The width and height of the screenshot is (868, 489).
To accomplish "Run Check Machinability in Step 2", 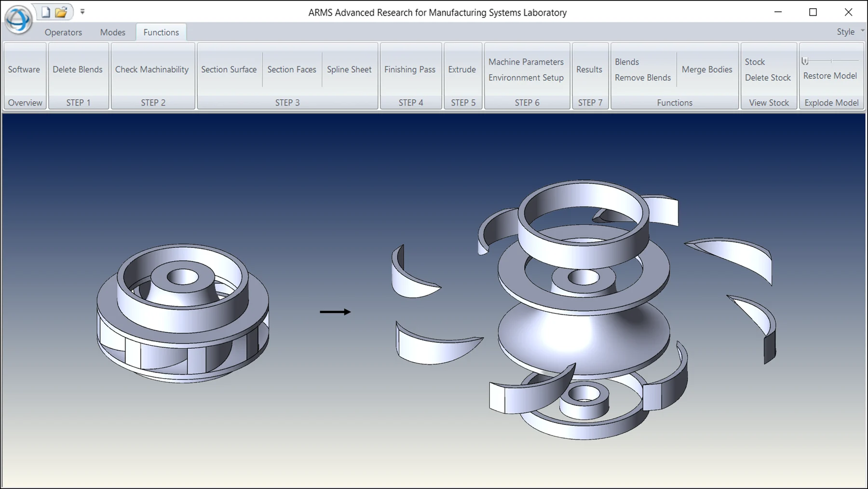I will point(152,69).
